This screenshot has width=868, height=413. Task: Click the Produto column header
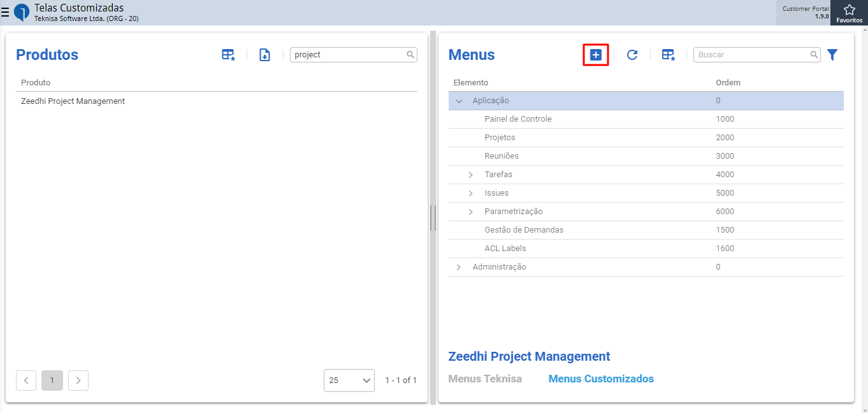(x=36, y=83)
